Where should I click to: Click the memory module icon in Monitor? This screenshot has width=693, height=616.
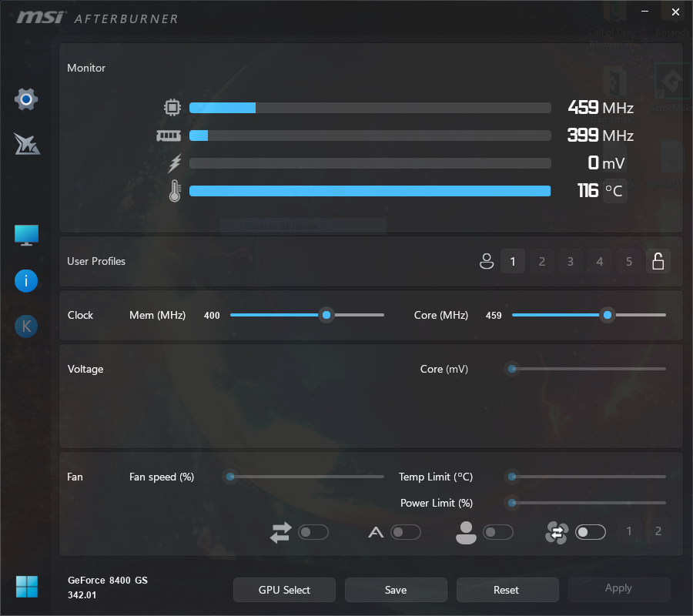(169, 136)
